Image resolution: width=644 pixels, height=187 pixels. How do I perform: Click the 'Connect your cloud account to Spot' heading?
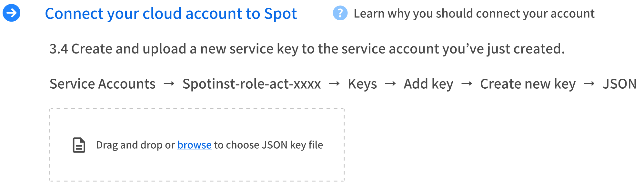coord(171,14)
